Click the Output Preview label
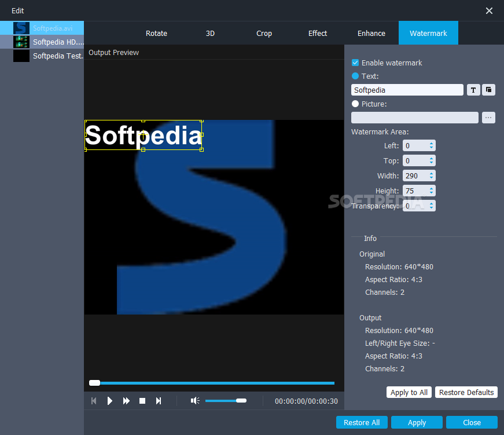This screenshot has width=504, height=435. pos(113,53)
